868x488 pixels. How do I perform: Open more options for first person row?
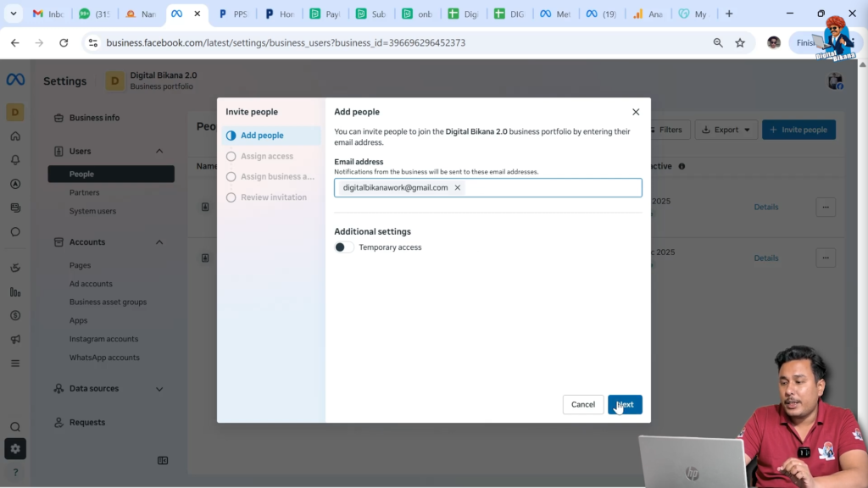(x=826, y=207)
